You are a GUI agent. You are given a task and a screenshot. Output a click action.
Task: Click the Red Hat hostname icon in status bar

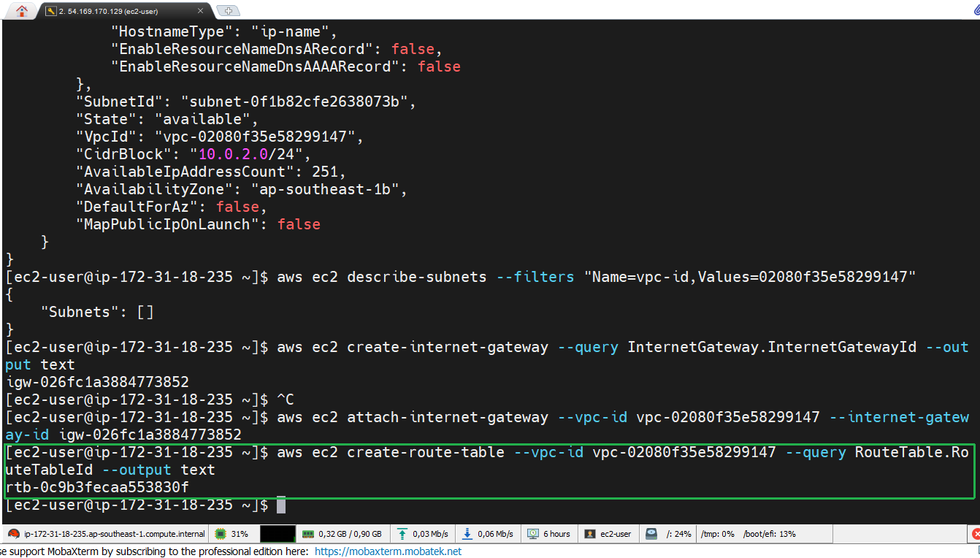click(15, 534)
